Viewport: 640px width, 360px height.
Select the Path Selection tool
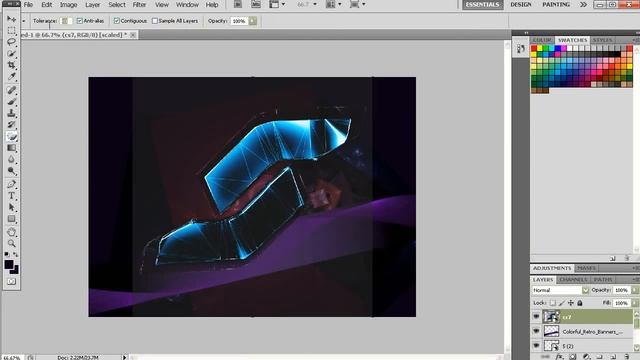11,207
